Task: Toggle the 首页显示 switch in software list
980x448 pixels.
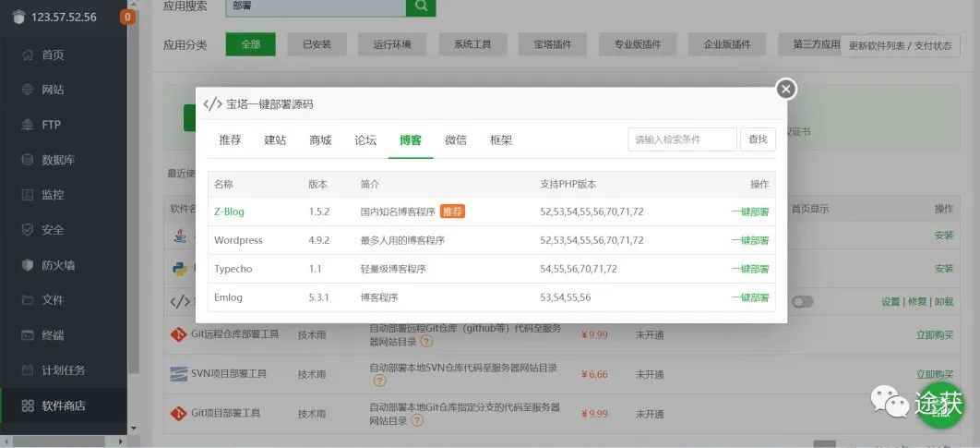Action: tap(803, 302)
